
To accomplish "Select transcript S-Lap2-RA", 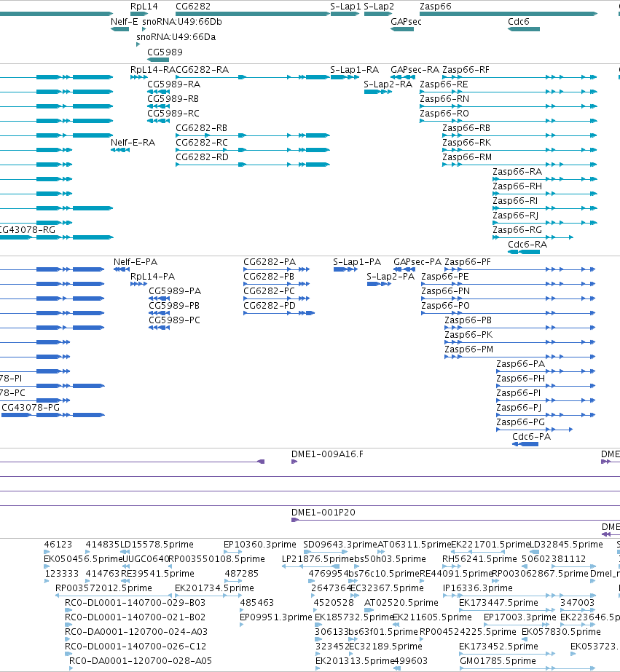I will [x=388, y=84].
